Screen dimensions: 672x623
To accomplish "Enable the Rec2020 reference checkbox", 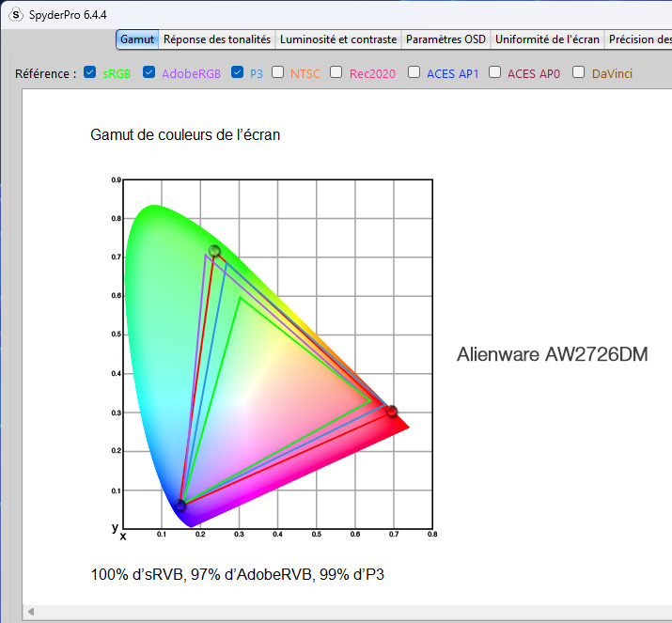I will click(x=336, y=72).
